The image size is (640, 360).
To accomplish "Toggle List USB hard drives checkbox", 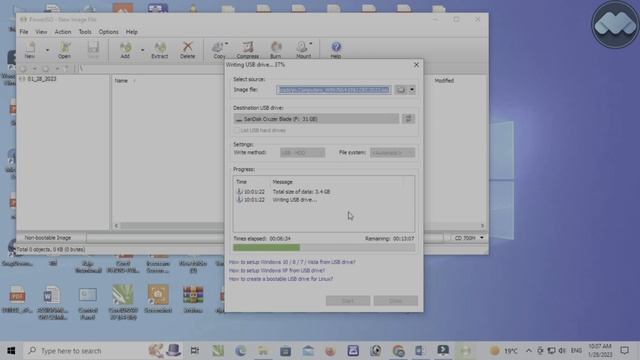I will point(237,131).
